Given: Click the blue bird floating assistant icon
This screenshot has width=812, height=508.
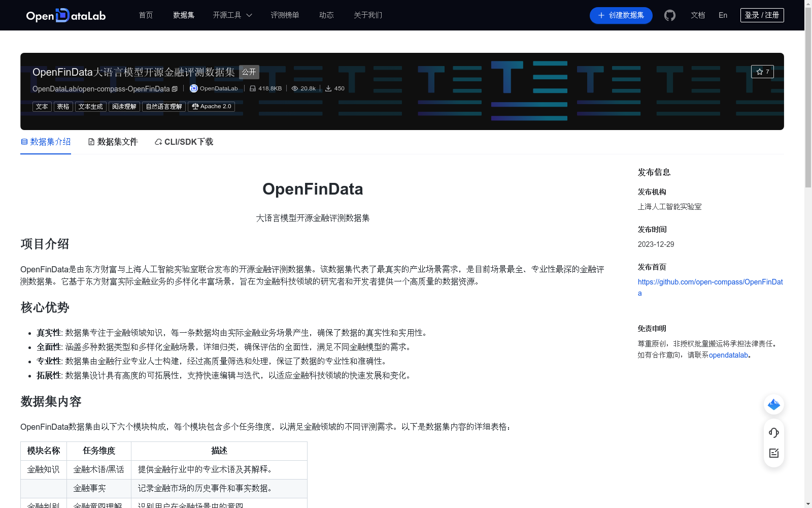Looking at the screenshot, I should pos(774,404).
